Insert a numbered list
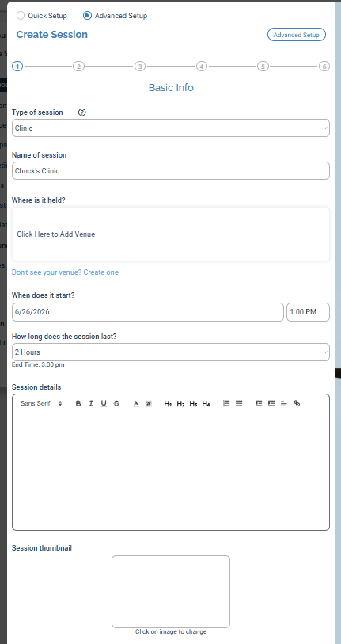This screenshot has width=341, height=644. tap(226, 404)
